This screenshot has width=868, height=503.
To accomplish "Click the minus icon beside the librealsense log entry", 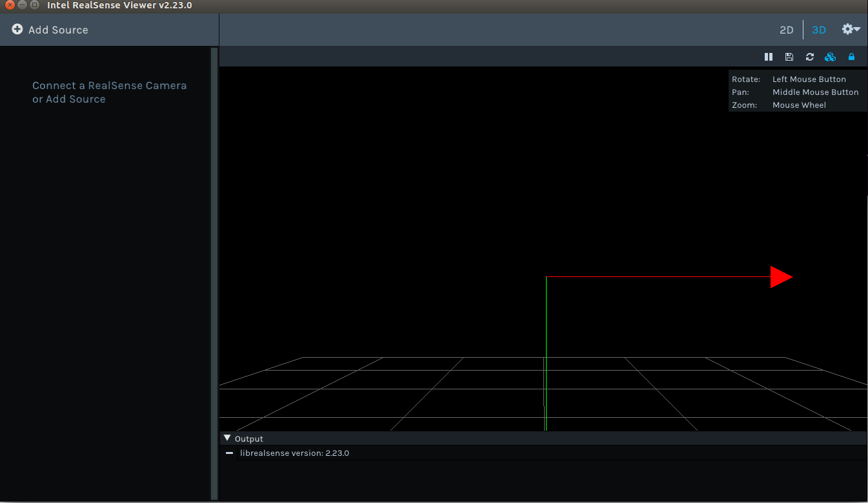I will pyautogui.click(x=229, y=453).
